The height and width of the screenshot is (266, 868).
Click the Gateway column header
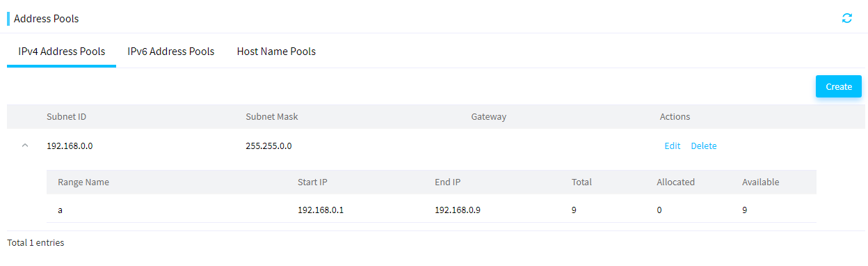coord(488,117)
